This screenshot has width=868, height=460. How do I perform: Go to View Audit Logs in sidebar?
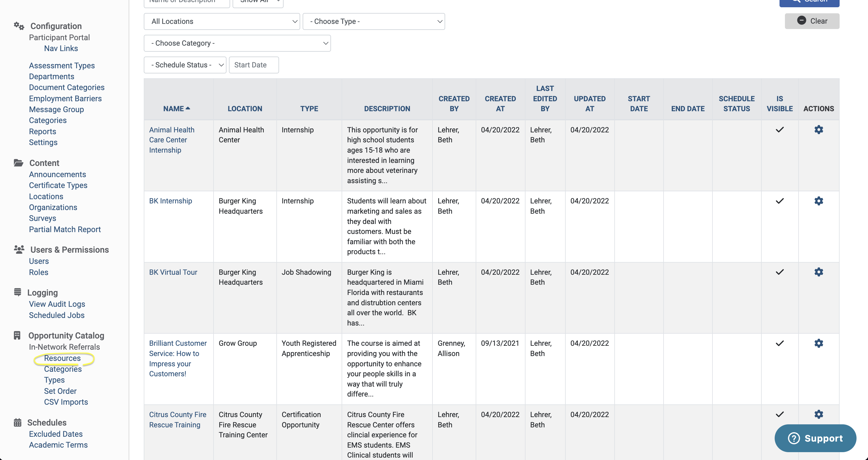[x=57, y=304]
